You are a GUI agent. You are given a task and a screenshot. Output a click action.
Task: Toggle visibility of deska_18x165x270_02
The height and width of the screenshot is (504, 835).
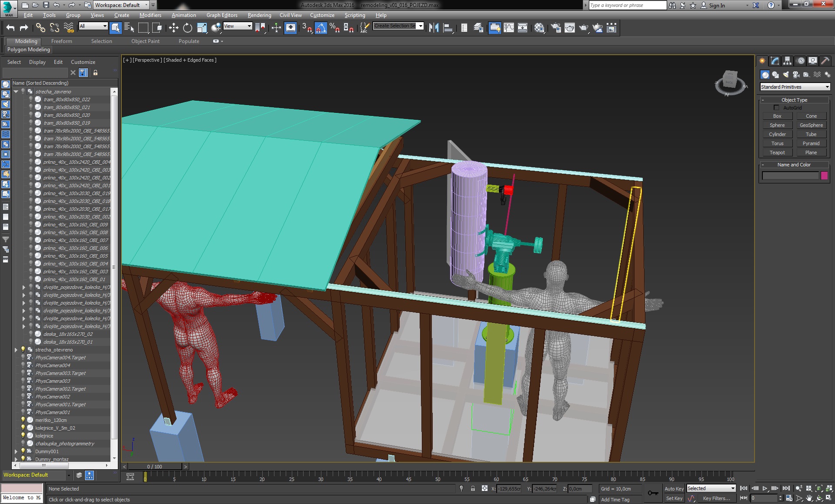tap(31, 334)
